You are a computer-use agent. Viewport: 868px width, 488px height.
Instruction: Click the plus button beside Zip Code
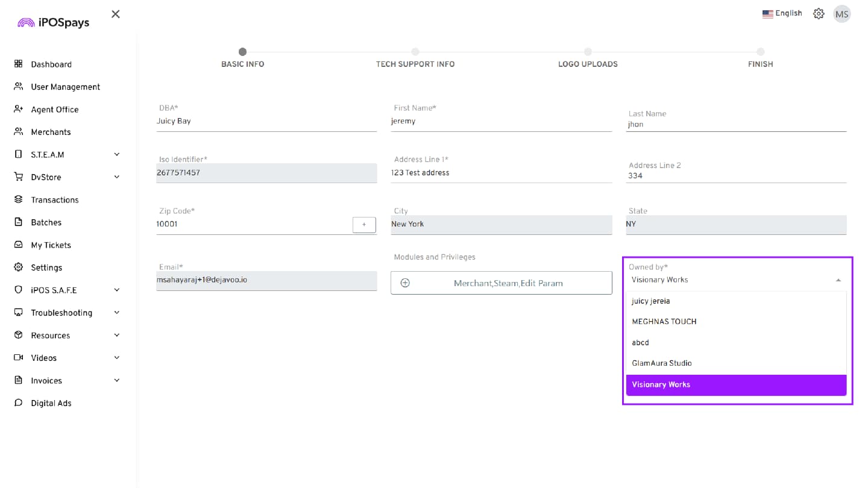(364, 224)
